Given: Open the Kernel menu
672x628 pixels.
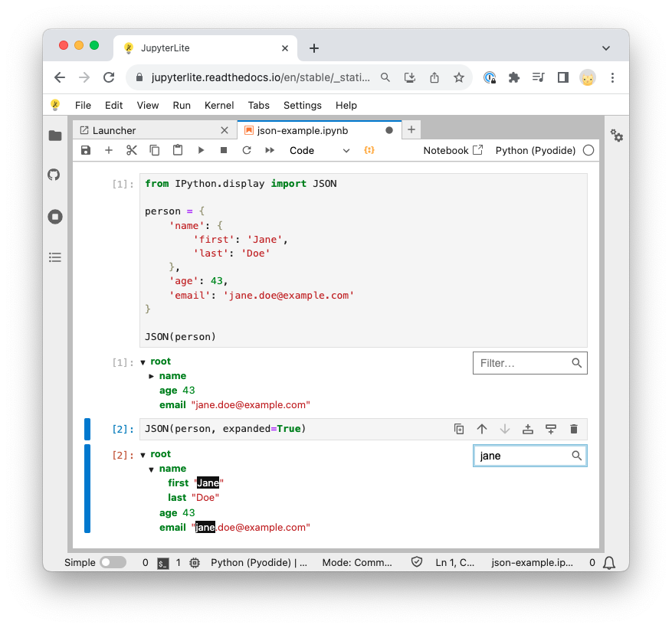Looking at the screenshot, I should point(219,106).
